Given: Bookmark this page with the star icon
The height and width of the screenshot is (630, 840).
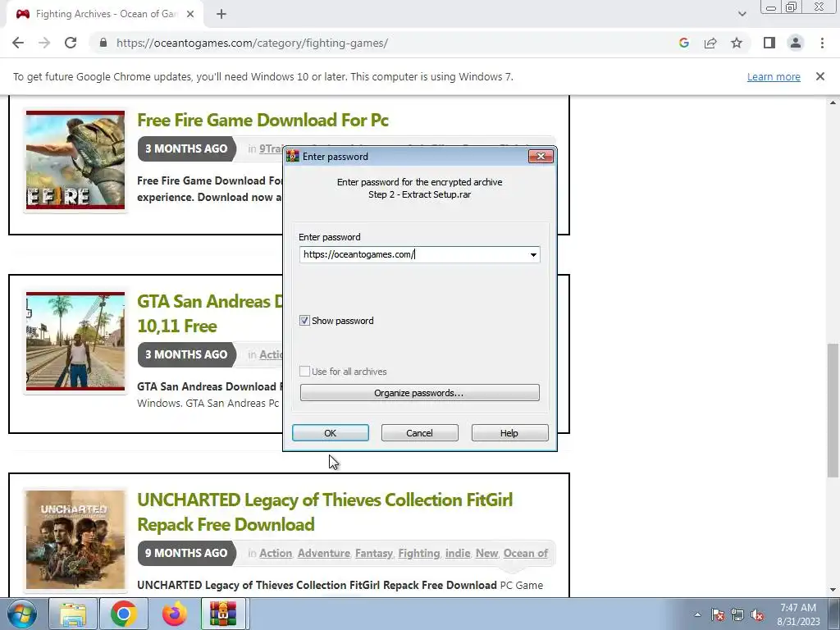Looking at the screenshot, I should tap(737, 43).
